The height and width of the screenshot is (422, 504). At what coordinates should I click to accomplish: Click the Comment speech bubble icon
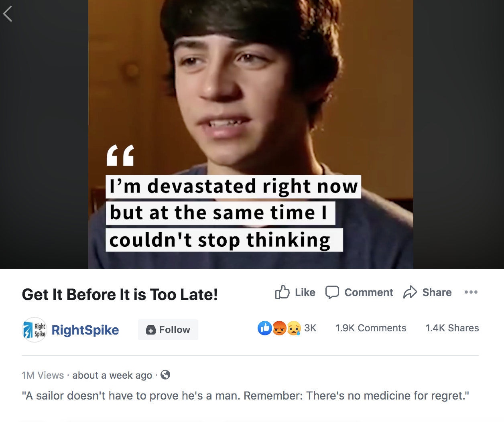pyautogui.click(x=332, y=292)
